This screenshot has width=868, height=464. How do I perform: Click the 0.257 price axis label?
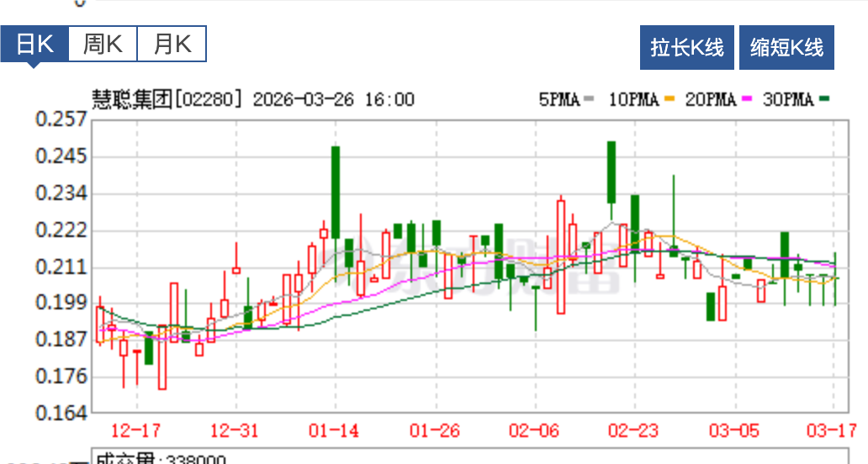tap(61, 119)
